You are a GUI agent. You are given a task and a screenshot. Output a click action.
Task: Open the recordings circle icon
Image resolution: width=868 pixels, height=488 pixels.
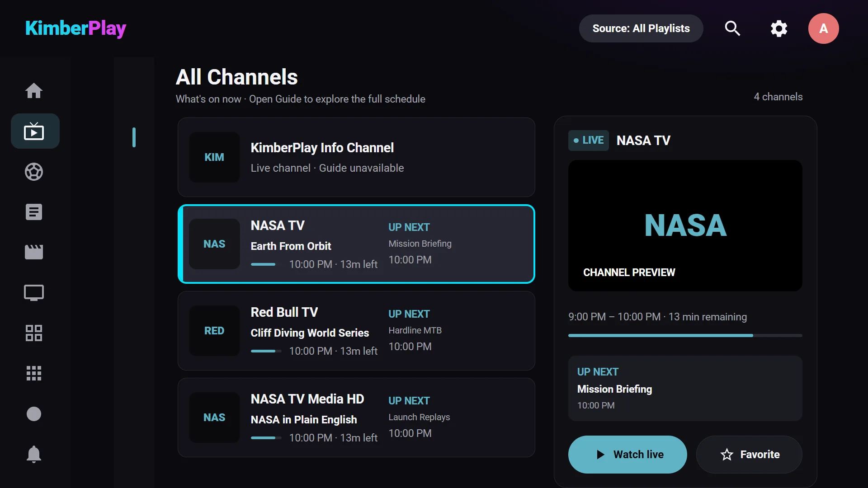click(x=34, y=414)
